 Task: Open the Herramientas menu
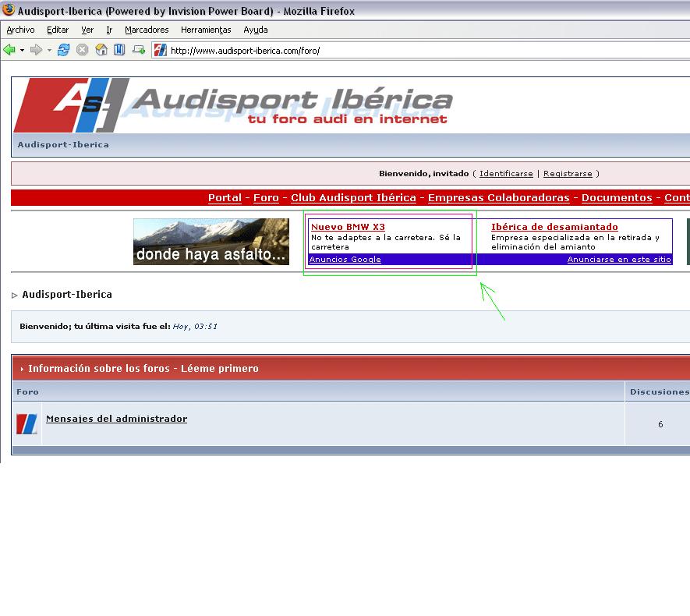pos(206,30)
